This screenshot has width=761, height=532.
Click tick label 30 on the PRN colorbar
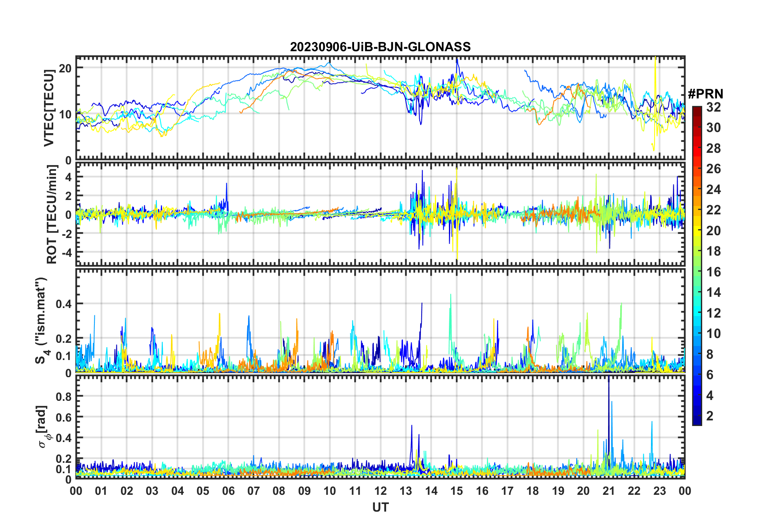pos(713,128)
